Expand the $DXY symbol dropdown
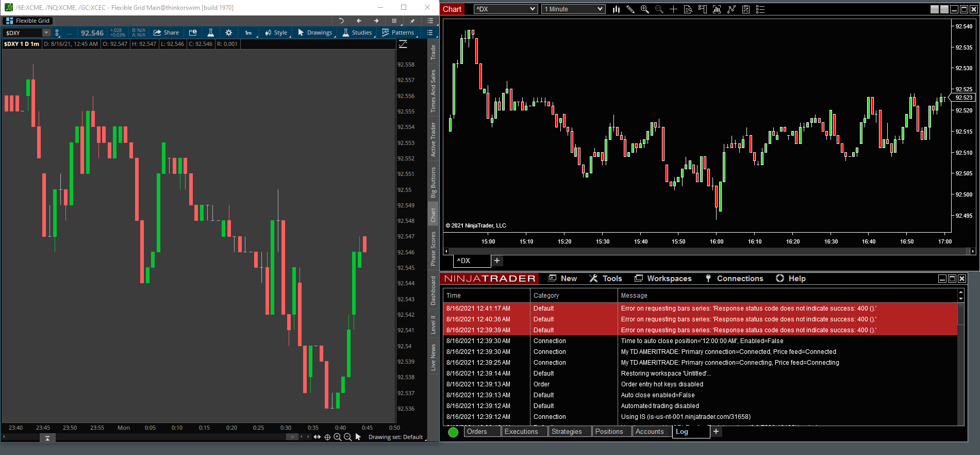This screenshot has height=455, width=980. pyautogui.click(x=46, y=33)
